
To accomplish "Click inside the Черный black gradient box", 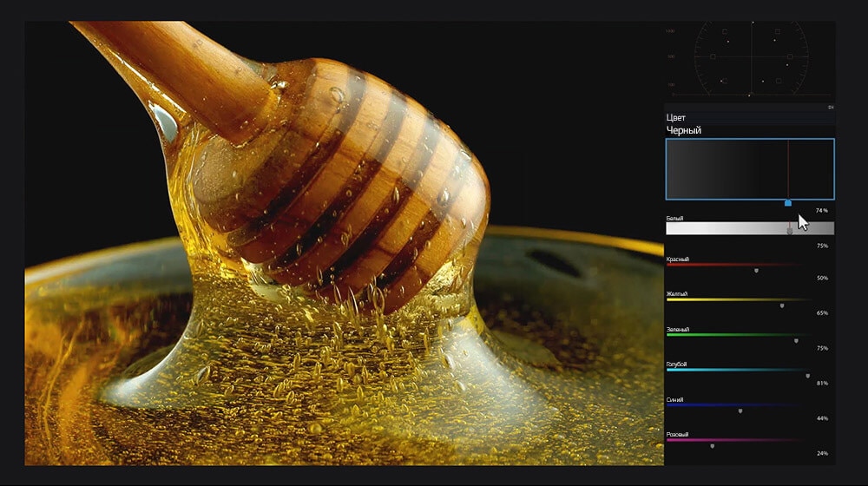I will 750,169.
